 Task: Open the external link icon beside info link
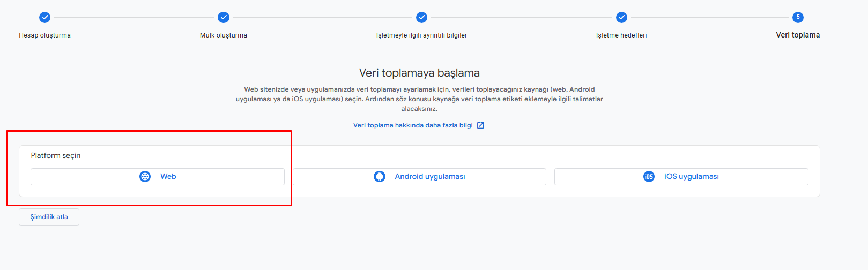pos(480,125)
